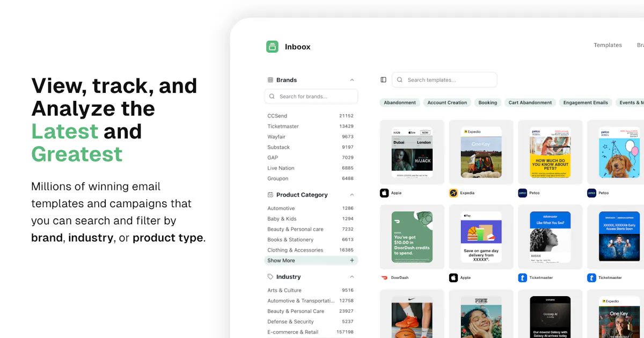Click the Expedia brand logo icon
Viewport: 644px width, 338px height.
pos(453,193)
